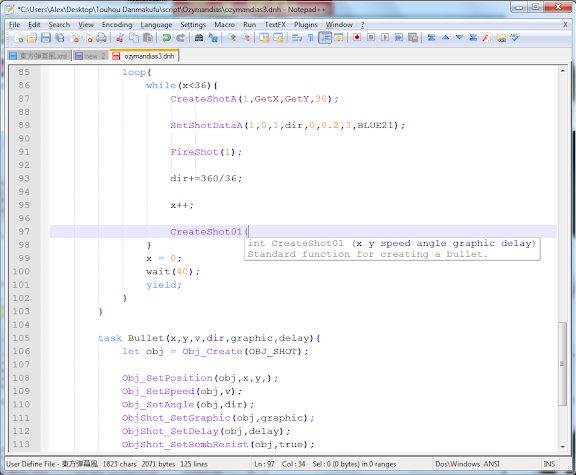This screenshot has width=576, height=475.
Task: Open the Search menu
Action: [59, 25]
